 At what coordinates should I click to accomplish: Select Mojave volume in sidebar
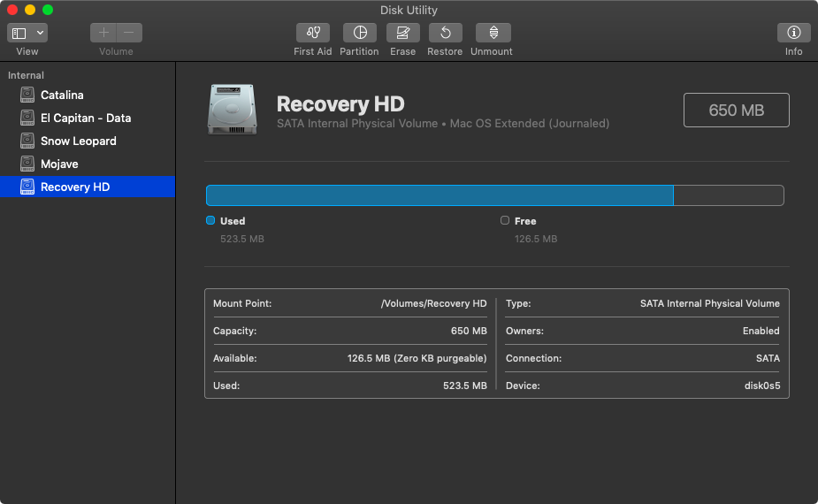coord(88,164)
